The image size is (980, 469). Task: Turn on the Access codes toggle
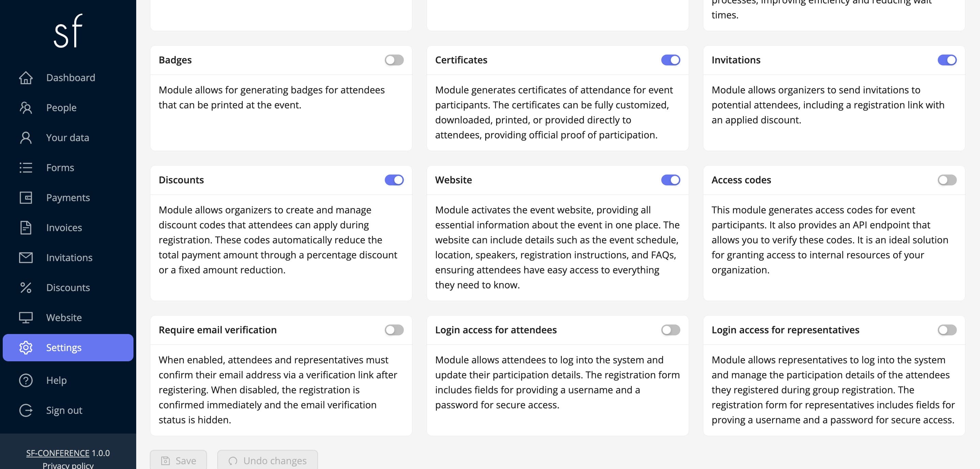[947, 180]
